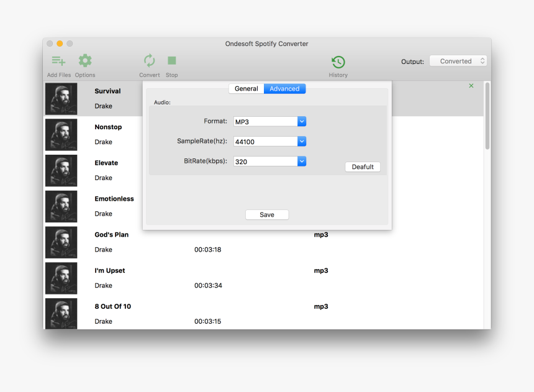Expand the Format MP3 dropdown arrow
Image resolution: width=534 pixels, height=392 pixels.
pyautogui.click(x=302, y=121)
